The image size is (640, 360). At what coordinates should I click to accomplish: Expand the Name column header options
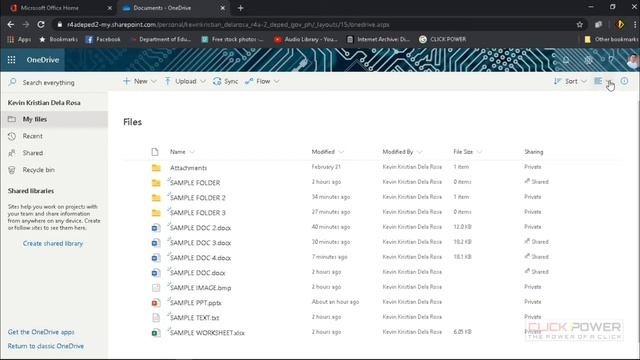192,152
